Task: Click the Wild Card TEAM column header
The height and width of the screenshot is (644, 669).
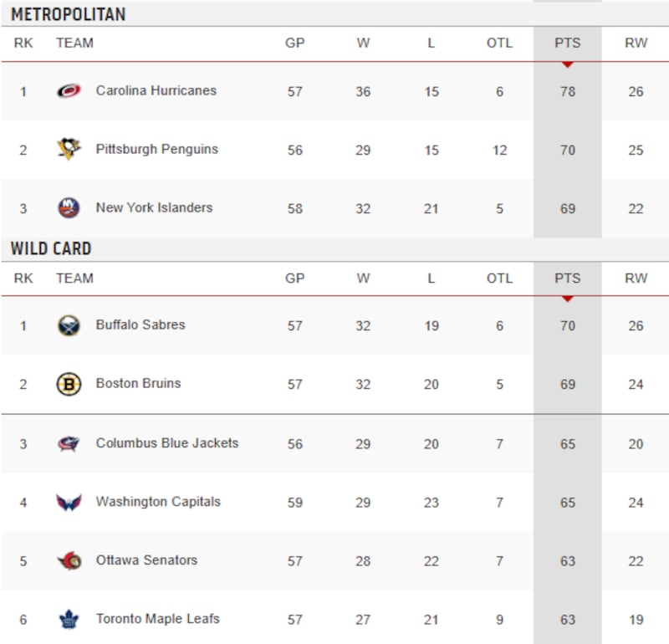Action: [74, 279]
